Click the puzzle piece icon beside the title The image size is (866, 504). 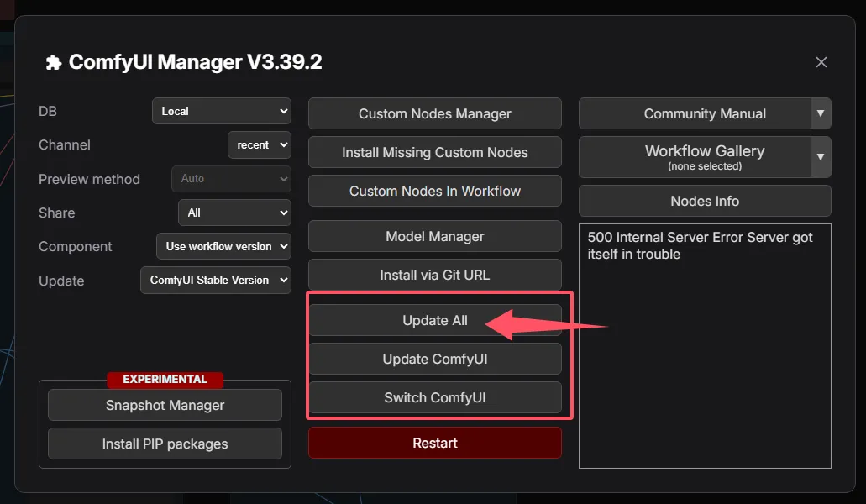tap(54, 62)
